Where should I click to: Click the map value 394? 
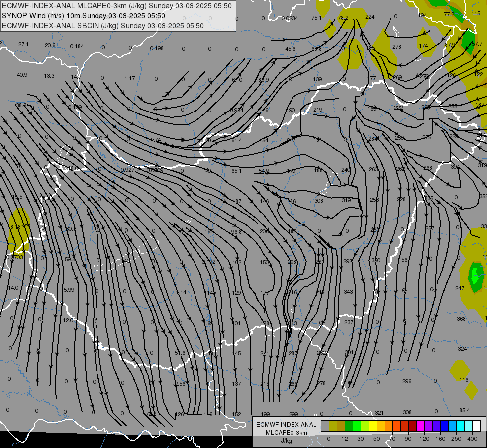(x=455, y=167)
